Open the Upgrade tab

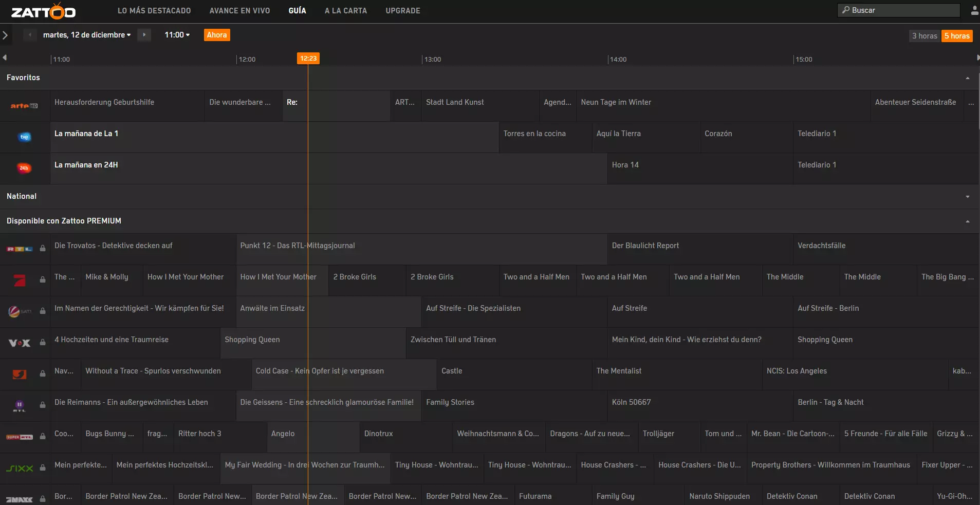coord(403,11)
